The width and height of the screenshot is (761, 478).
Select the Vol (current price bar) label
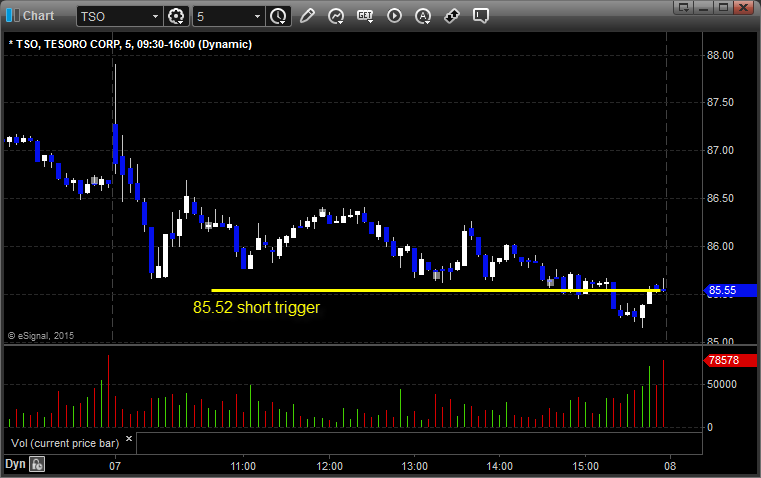[65, 443]
